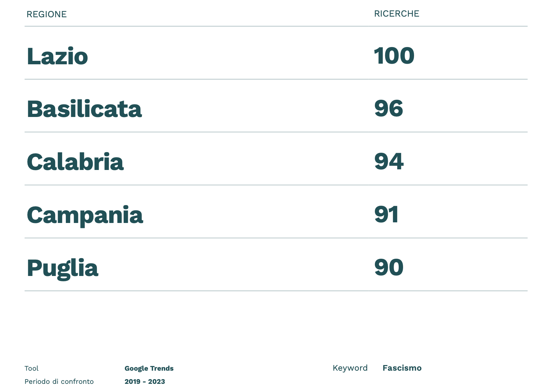Select the Calabria region name

[75, 162]
